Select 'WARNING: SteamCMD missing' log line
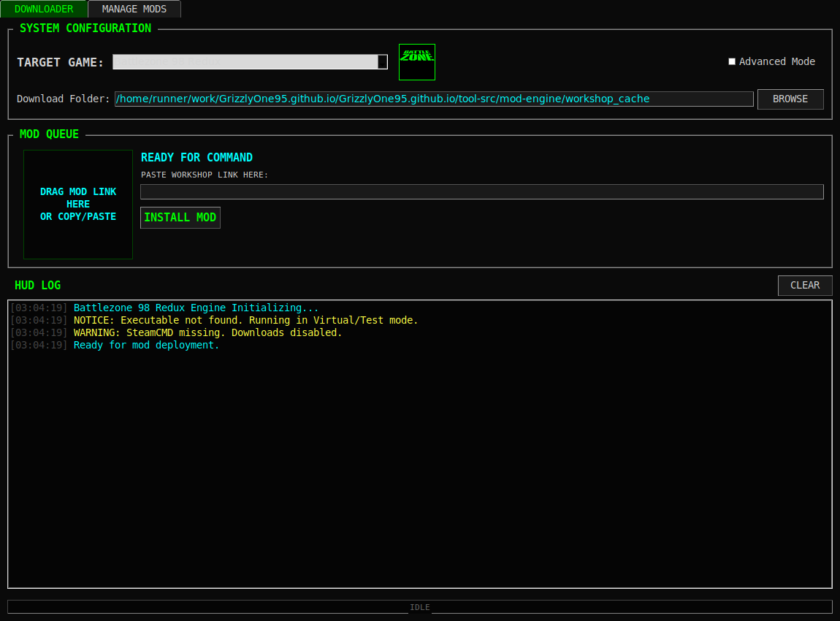840x621 pixels. pyautogui.click(x=207, y=332)
